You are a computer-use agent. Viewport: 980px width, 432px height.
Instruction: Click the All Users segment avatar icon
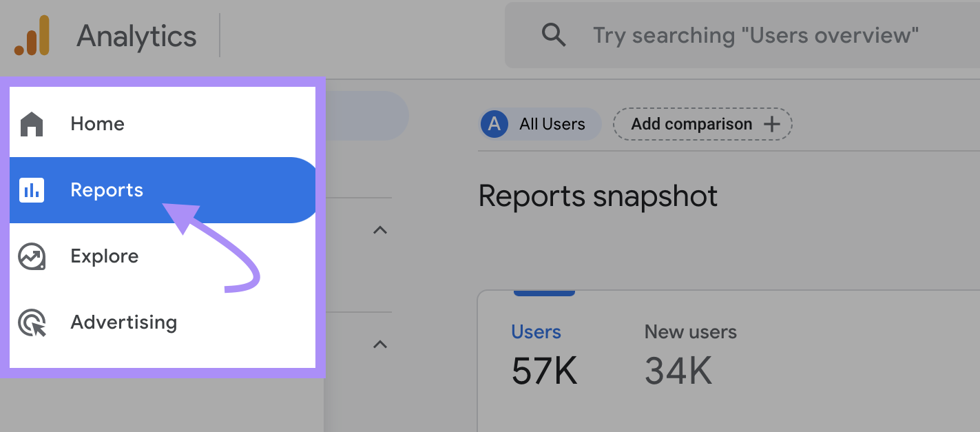tap(494, 124)
